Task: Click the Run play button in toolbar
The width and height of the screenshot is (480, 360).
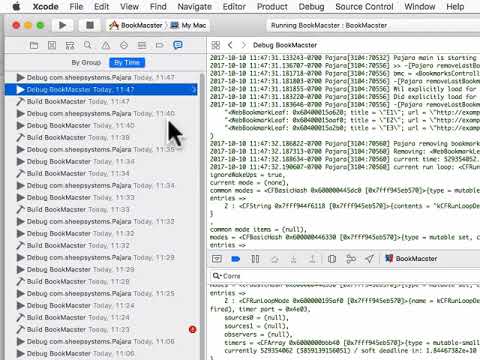Action: coord(62,25)
